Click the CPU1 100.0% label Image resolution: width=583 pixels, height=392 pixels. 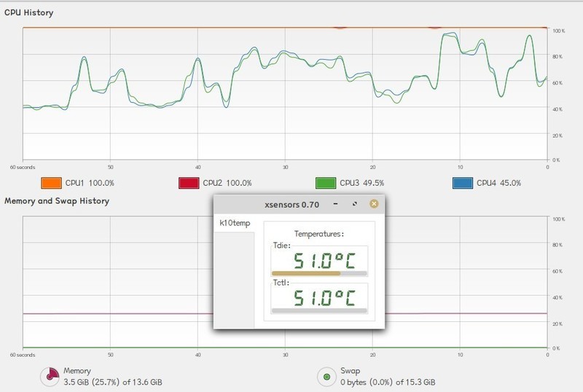tap(90, 183)
